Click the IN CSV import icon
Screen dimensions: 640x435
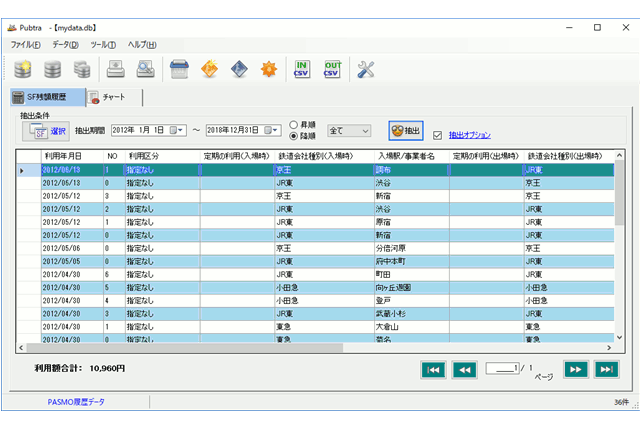pyautogui.click(x=301, y=69)
